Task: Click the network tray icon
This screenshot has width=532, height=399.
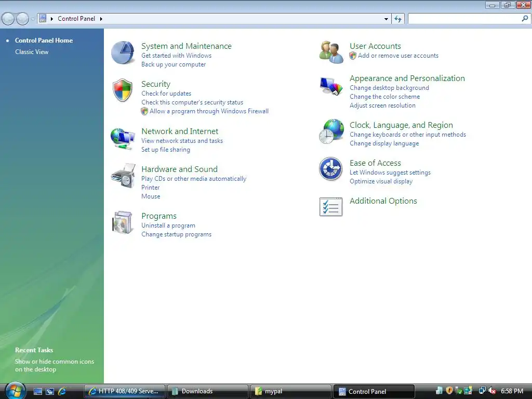Action: (482, 391)
